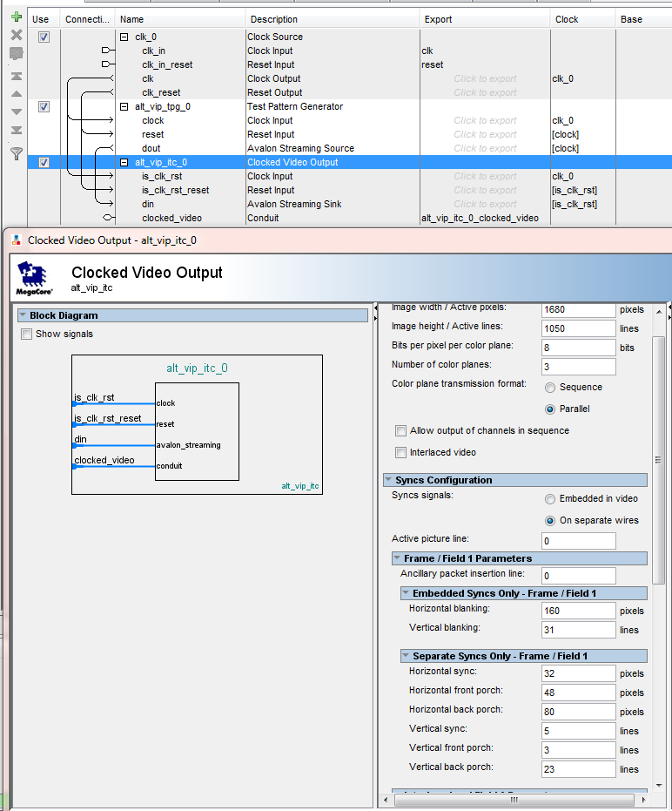Click the Clock column header
The width and height of the screenshot is (672, 811).
click(x=583, y=19)
